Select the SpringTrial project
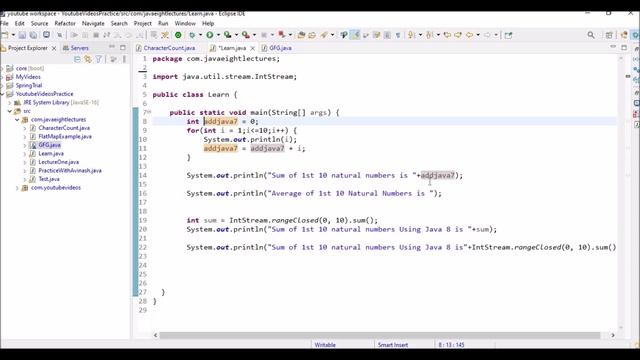 [x=29, y=85]
